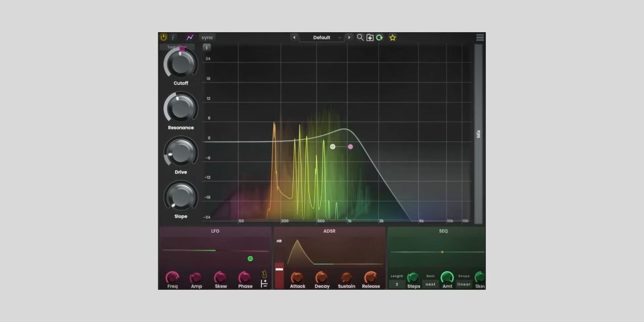Viewport: 644px width, 322px height.
Task: Click the LFO Freq knob
Action: click(x=172, y=277)
